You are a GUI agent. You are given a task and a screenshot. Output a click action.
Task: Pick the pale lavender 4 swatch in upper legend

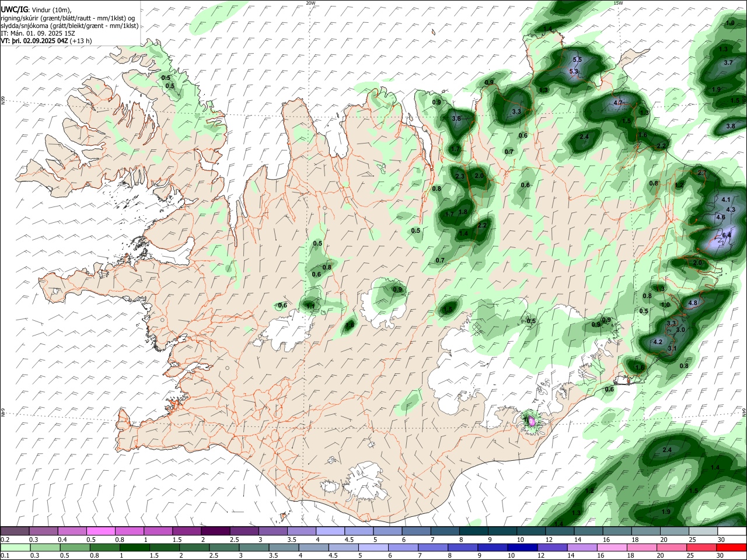[x=330, y=531]
